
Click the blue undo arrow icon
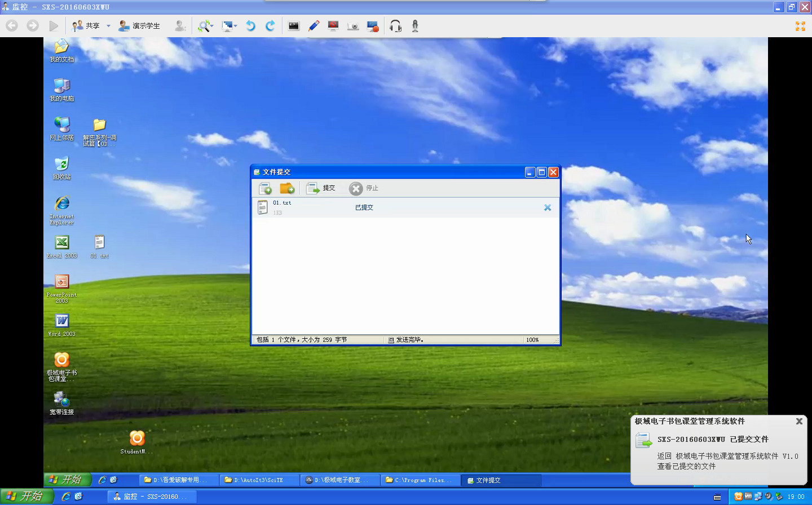250,26
